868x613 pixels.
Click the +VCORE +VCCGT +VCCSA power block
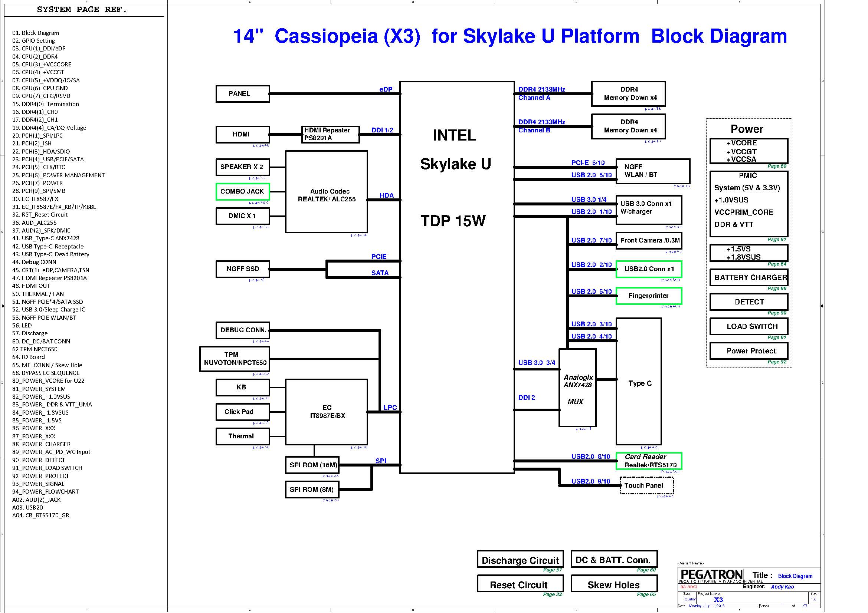click(749, 151)
